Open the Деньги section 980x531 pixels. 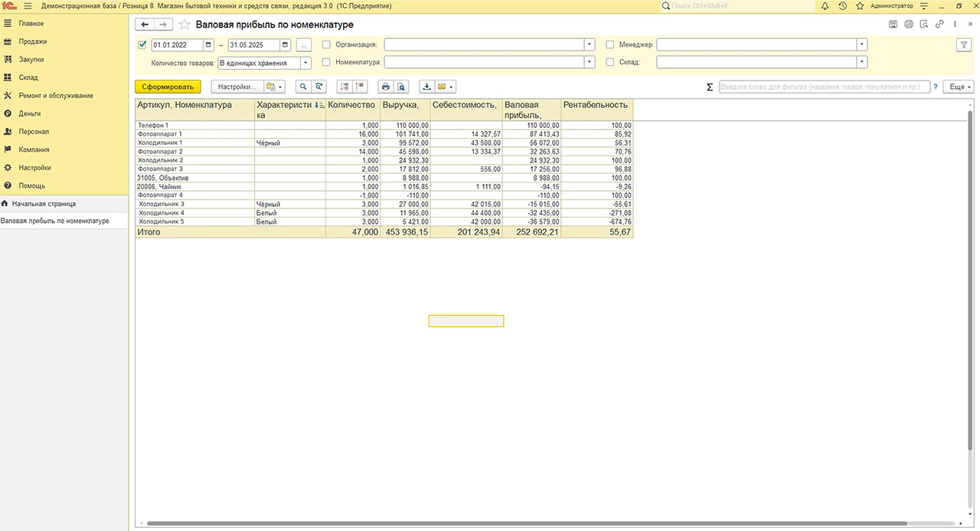64,113
